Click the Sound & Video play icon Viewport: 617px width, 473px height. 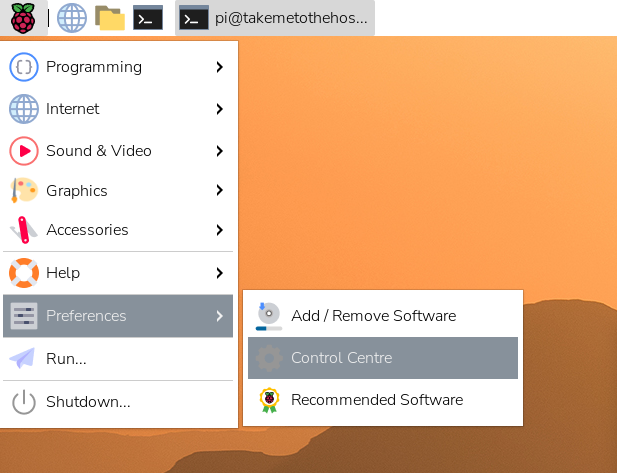(24, 151)
